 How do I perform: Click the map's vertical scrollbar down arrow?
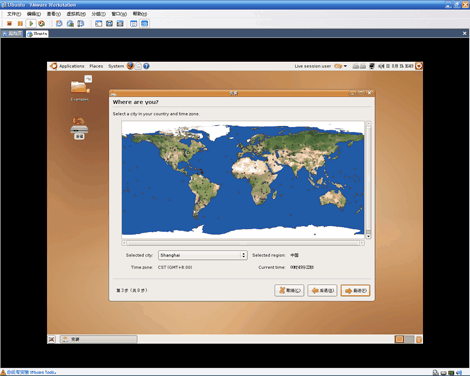pos(368,236)
